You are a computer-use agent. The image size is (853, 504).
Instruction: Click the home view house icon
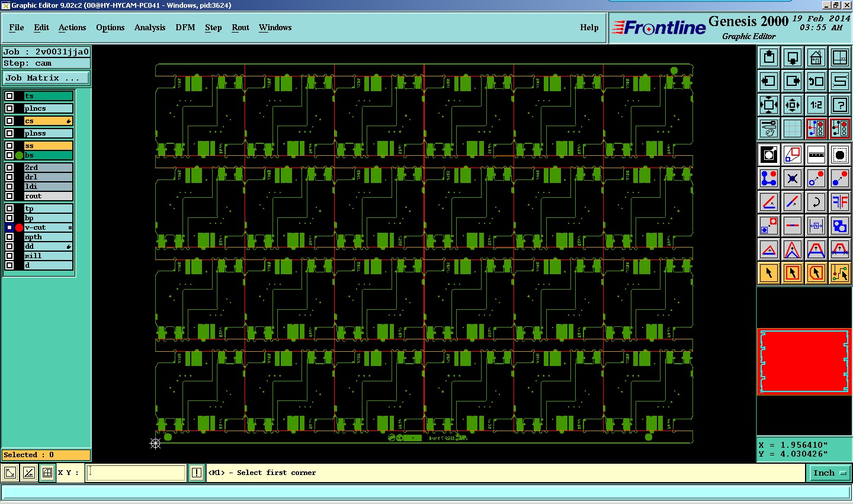[816, 57]
